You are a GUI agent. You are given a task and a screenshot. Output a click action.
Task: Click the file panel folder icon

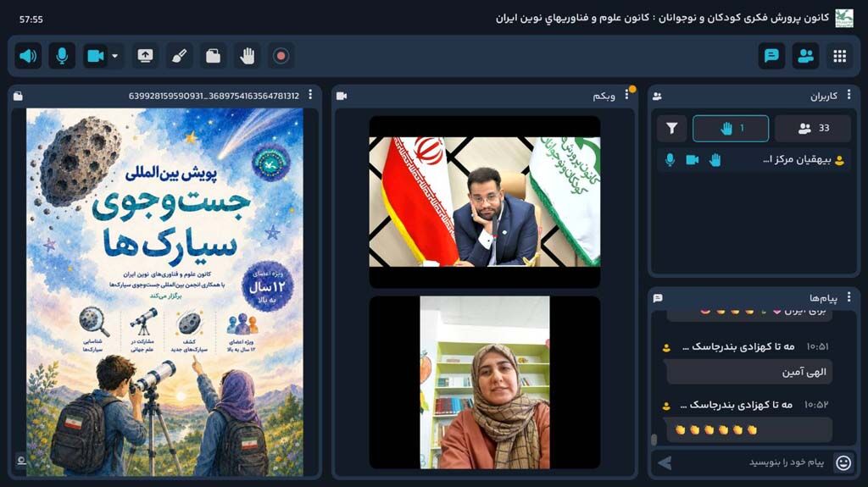[19, 96]
